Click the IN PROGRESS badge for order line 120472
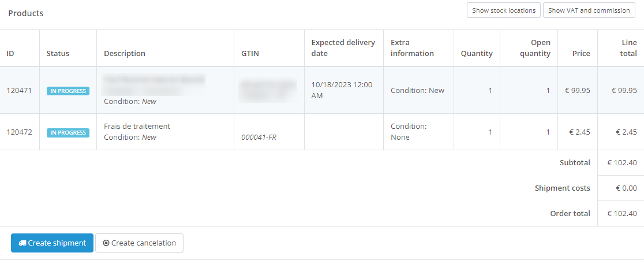644x260 pixels. pyautogui.click(x=68, y=132)
